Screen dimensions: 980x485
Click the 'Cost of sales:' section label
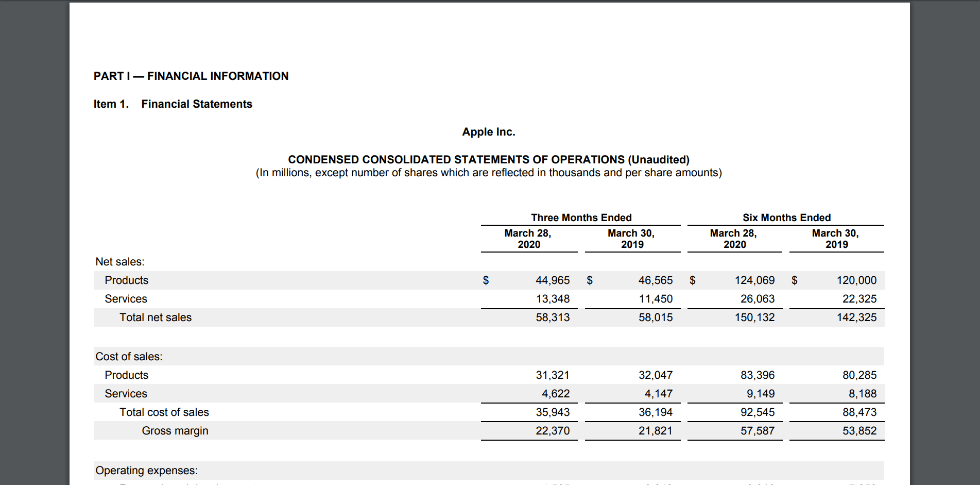[x=129, y=357]
